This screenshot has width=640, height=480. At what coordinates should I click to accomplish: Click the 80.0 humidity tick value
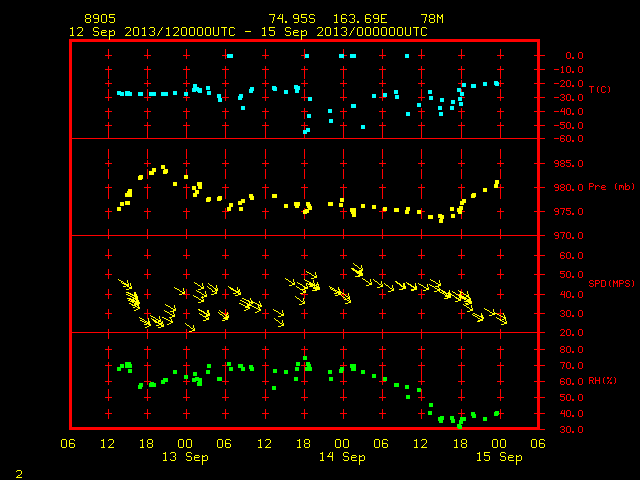[x=571, y=349]
